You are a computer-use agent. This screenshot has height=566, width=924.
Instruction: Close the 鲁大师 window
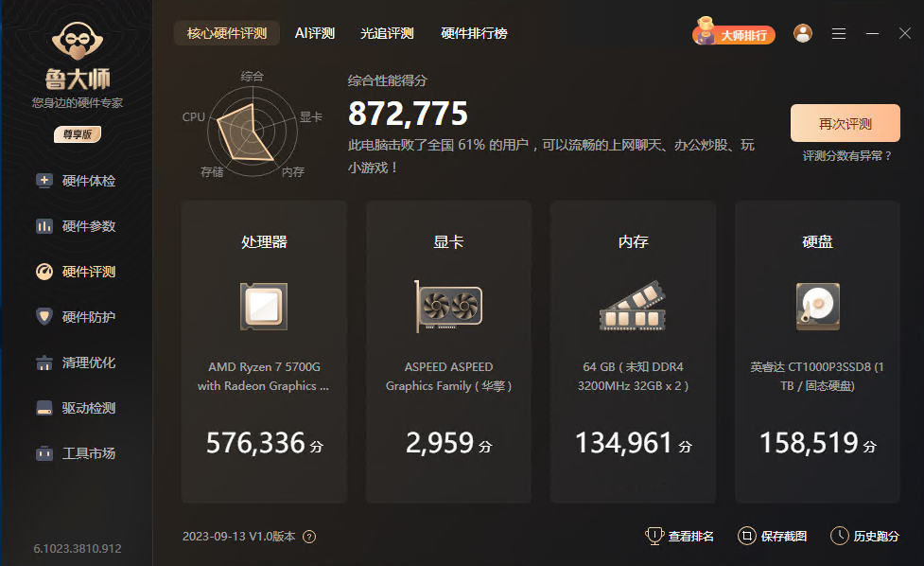click(905, 33)
